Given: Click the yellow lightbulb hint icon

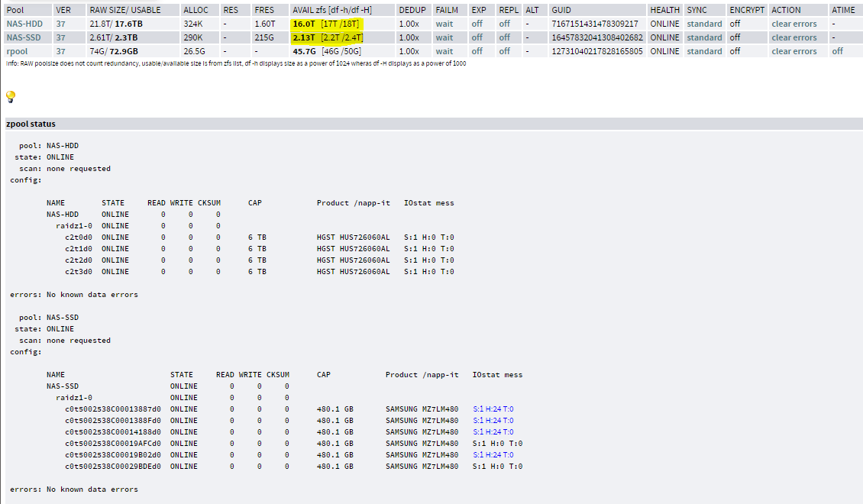Looking at the screenshot, I should coord(11,97).
